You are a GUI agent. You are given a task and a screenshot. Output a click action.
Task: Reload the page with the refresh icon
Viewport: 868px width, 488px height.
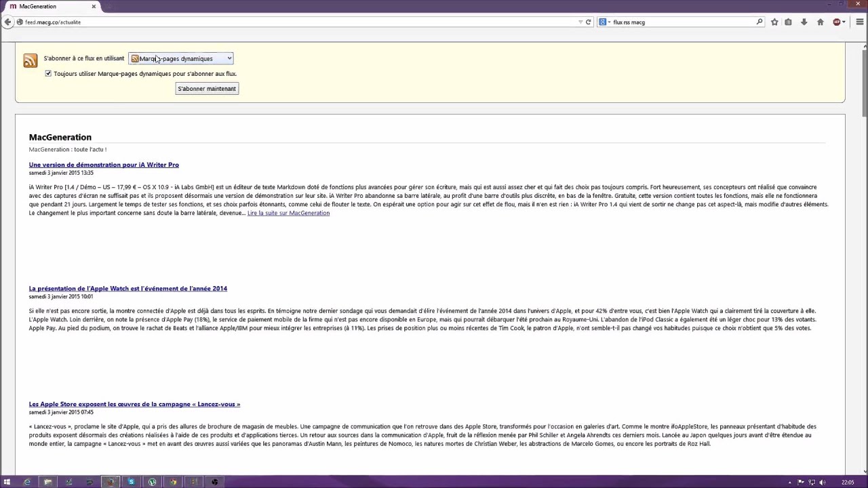[587, 22]
